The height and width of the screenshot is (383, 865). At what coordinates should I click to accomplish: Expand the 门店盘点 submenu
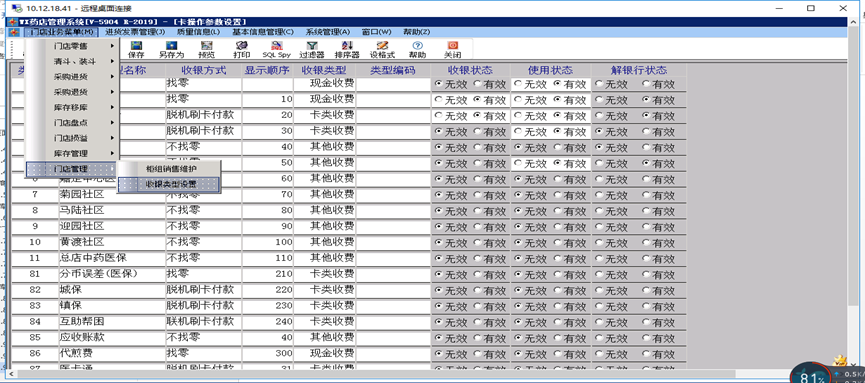click(x=72, y=123)
